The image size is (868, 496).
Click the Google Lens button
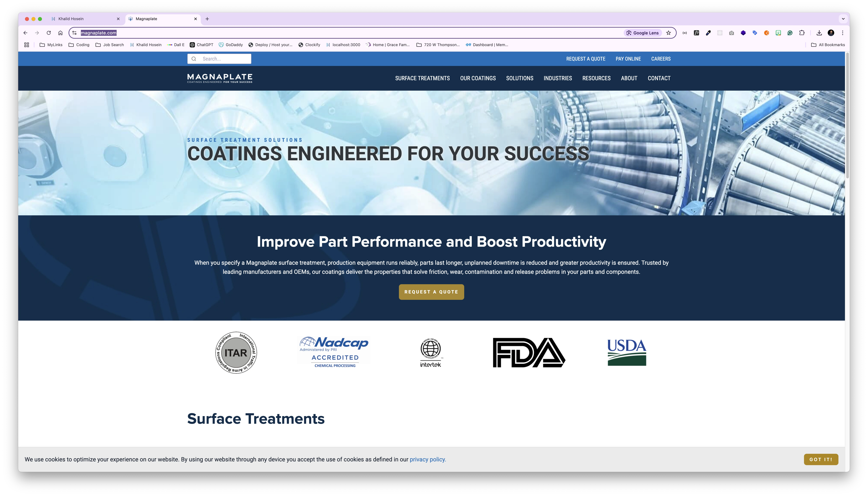[x=643, y=33]
